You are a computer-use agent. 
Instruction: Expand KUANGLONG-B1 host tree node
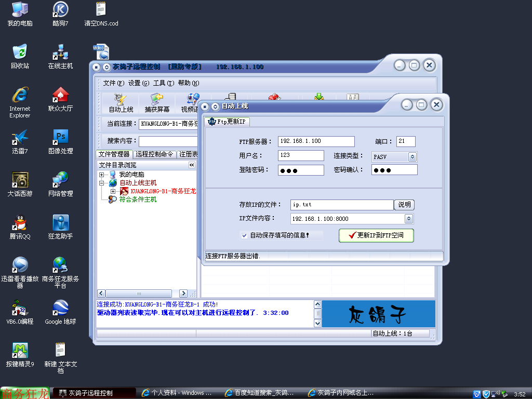(x=113, y=191)
